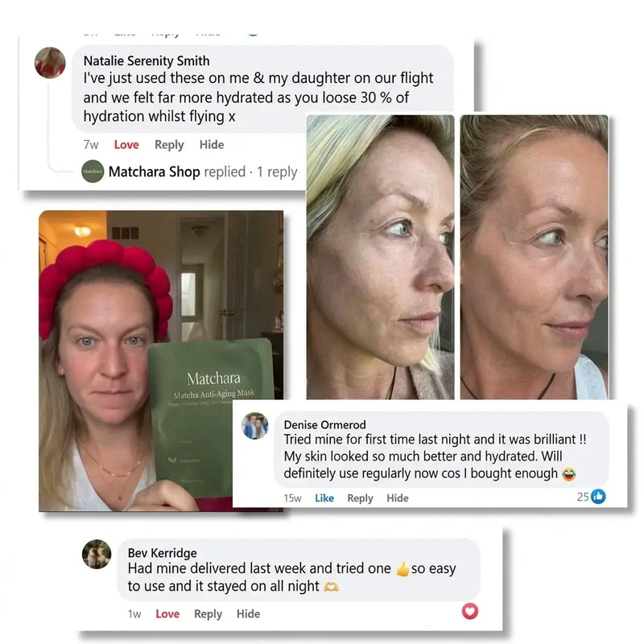Hide Natalie Serenity Smith's comment
The width and height of the screenshot is (644, 644).
coord(212,145)
